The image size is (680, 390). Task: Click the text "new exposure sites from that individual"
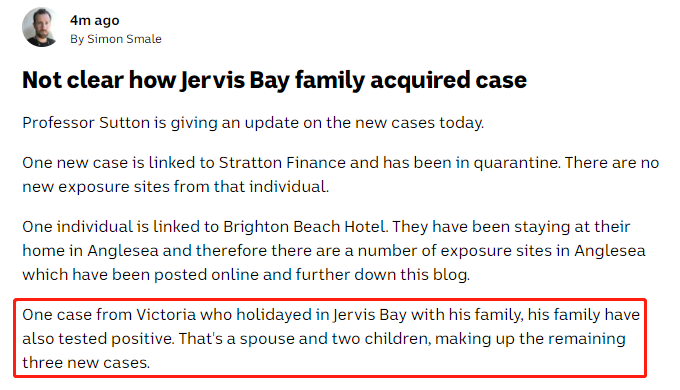(175, 187)
